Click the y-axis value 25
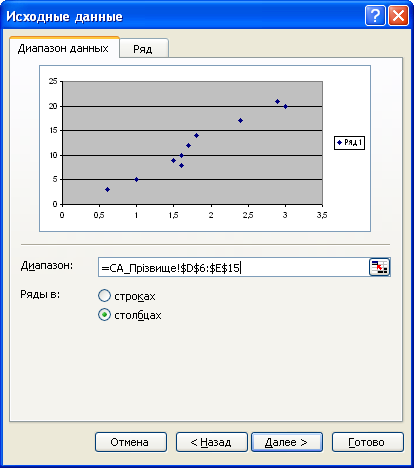 point(53,81)
